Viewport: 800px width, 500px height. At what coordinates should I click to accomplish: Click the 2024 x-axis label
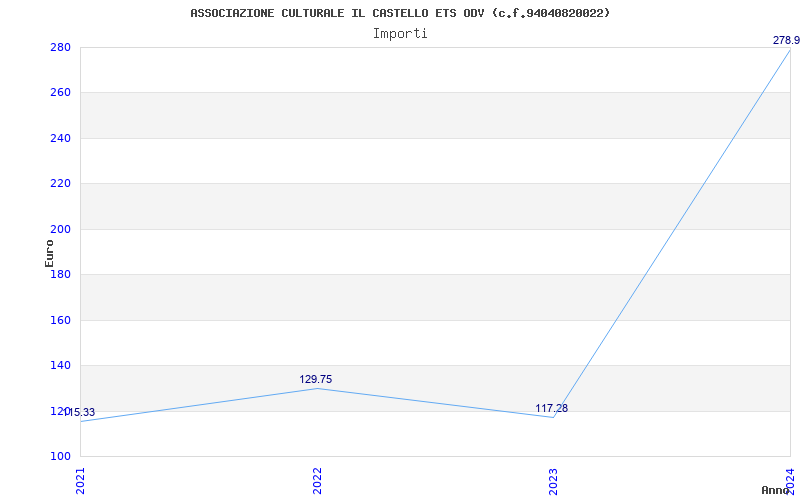click(x=790, y=481)
